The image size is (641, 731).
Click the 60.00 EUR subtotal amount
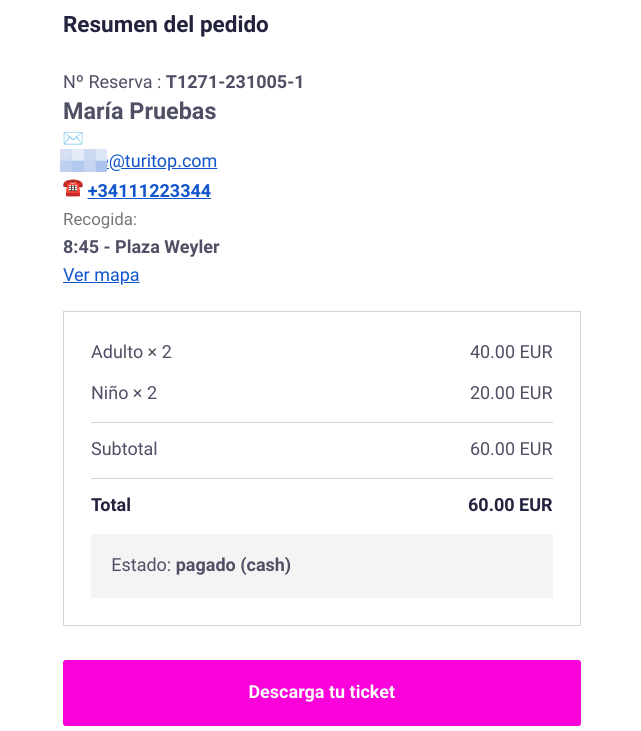pyautogui.click(x=511, y=449)
